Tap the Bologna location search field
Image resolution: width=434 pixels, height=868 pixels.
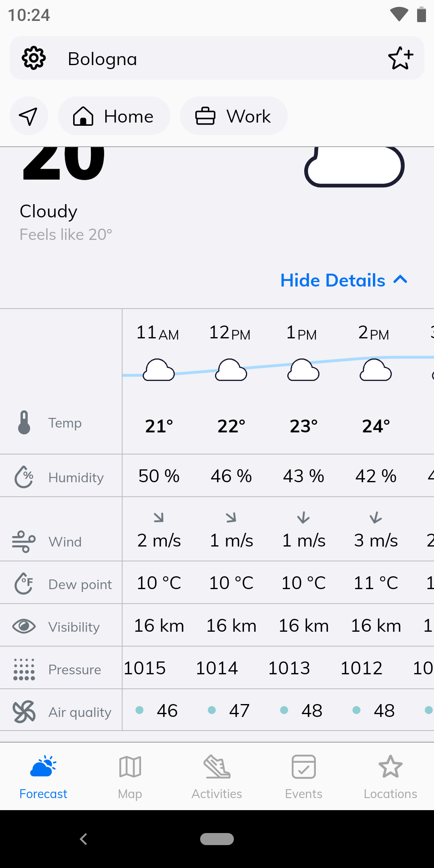217,58
